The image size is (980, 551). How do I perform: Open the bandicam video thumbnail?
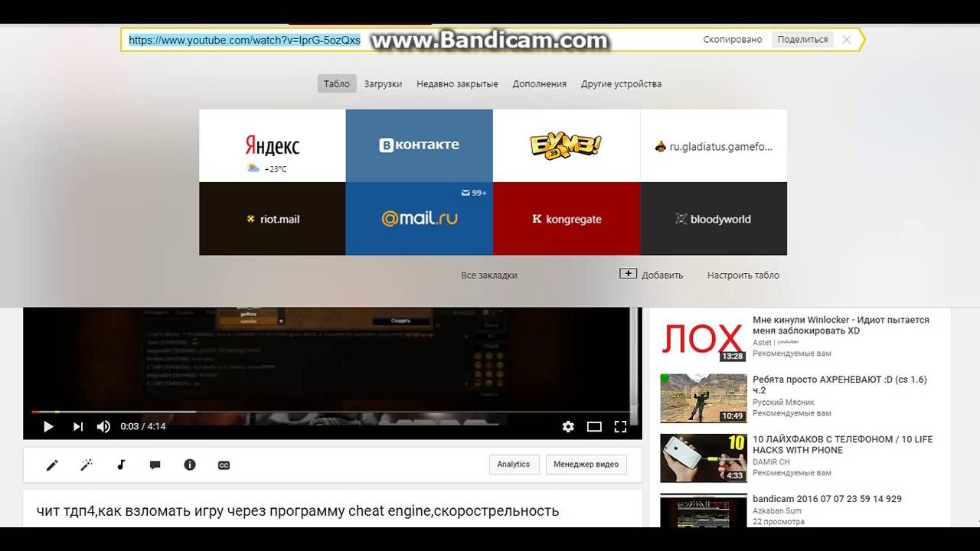click(x=703, y=510)
